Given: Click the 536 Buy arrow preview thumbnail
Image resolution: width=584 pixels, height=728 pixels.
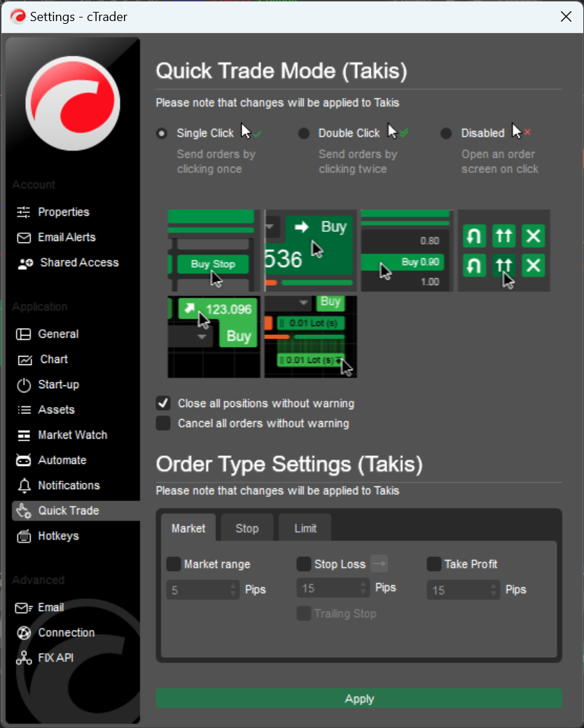Looking at the screenshot, I should 311,251.
